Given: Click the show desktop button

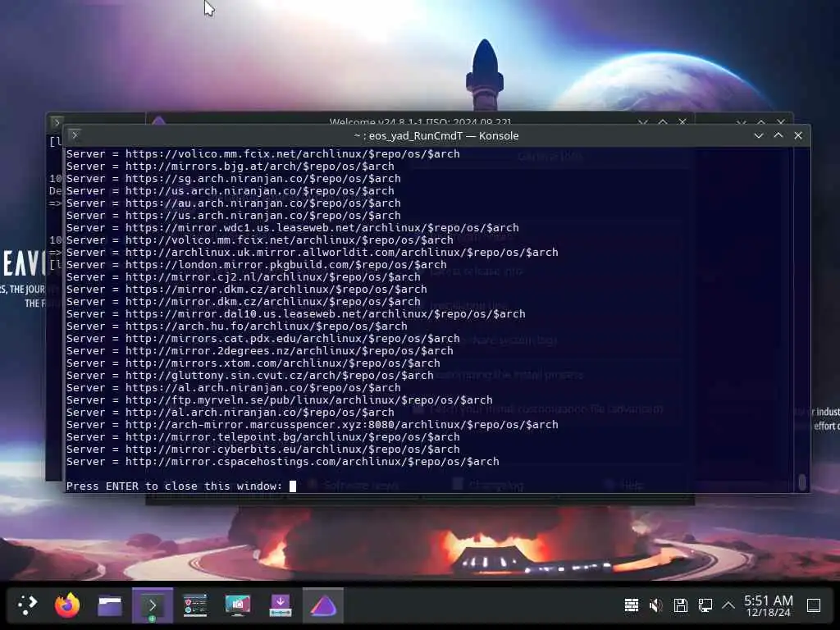Looking at the screenshot, I should pos(814,605).
